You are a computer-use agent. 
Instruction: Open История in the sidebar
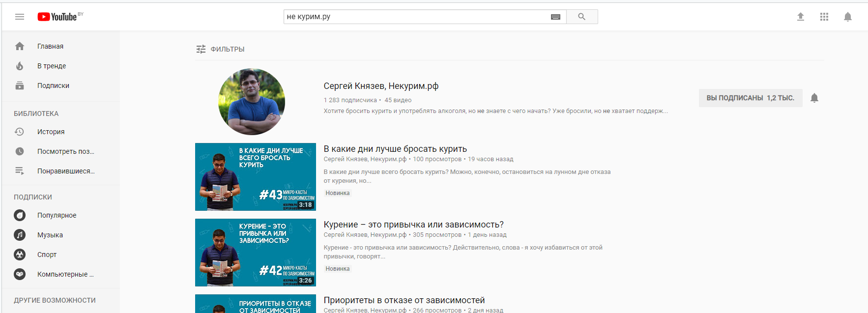click(60, 132)
